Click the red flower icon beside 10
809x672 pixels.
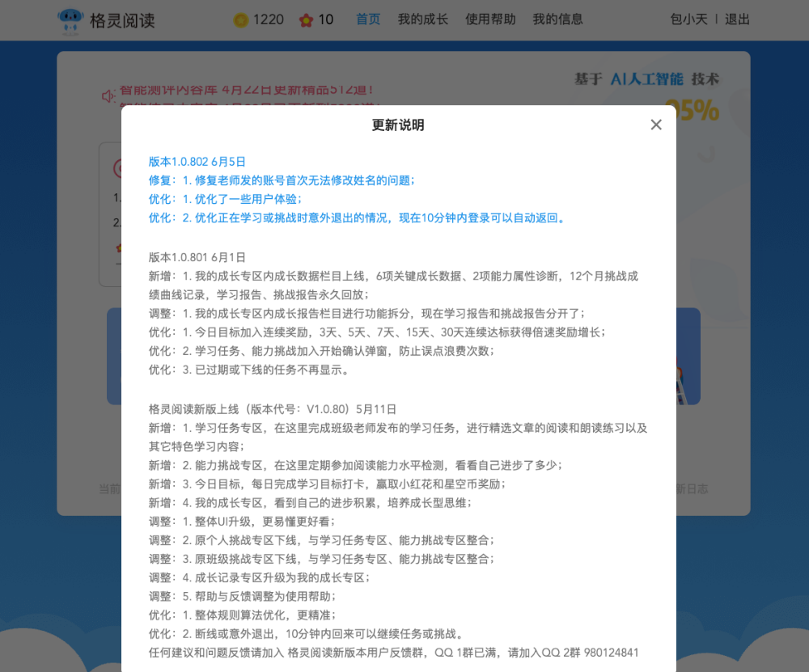[x=306, y=20]
